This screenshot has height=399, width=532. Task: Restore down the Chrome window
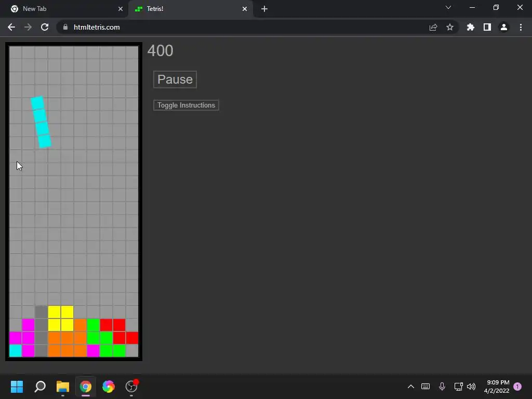496,7
